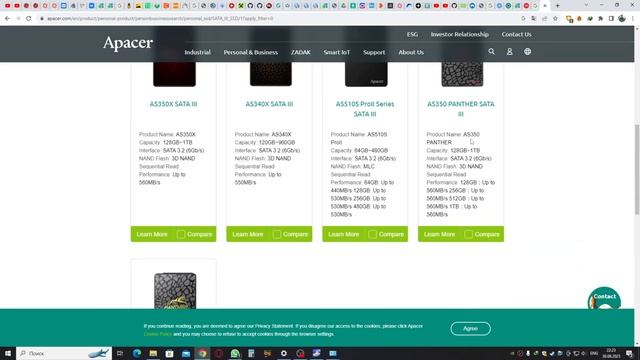Click the Apacer logo
The height and width of the screenshot is (360, 640).
pyautogui.click(x=128, y=42)
